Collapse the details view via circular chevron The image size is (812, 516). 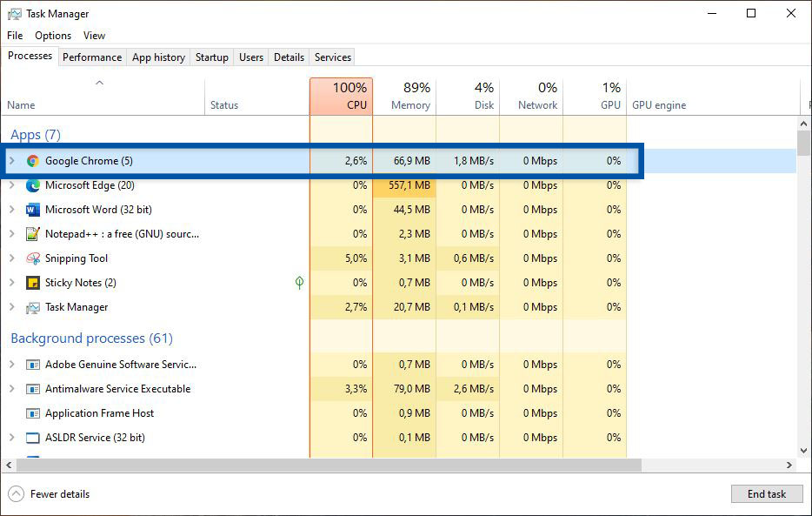16,493
